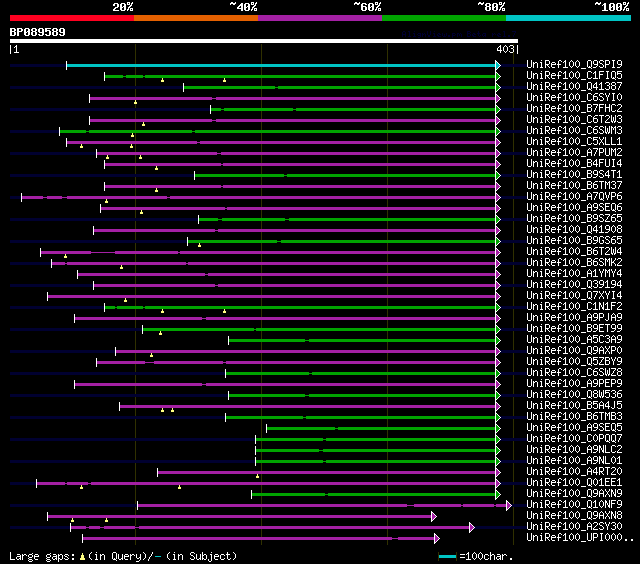Select the UniRef100_A9NLC2 label
640x564 pixels.
point(574,450)
